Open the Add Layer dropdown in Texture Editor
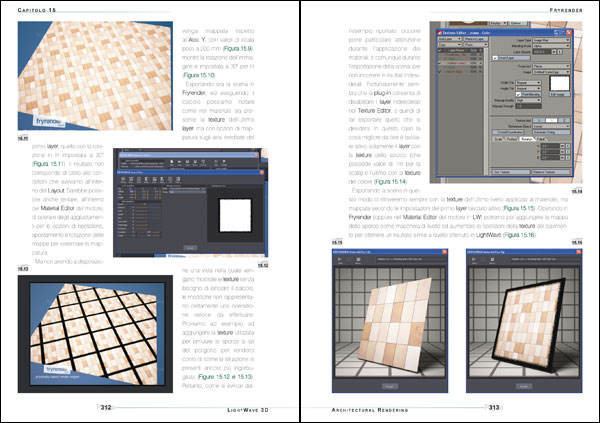This screenshot has height=423, width=600. click(450, 39)
